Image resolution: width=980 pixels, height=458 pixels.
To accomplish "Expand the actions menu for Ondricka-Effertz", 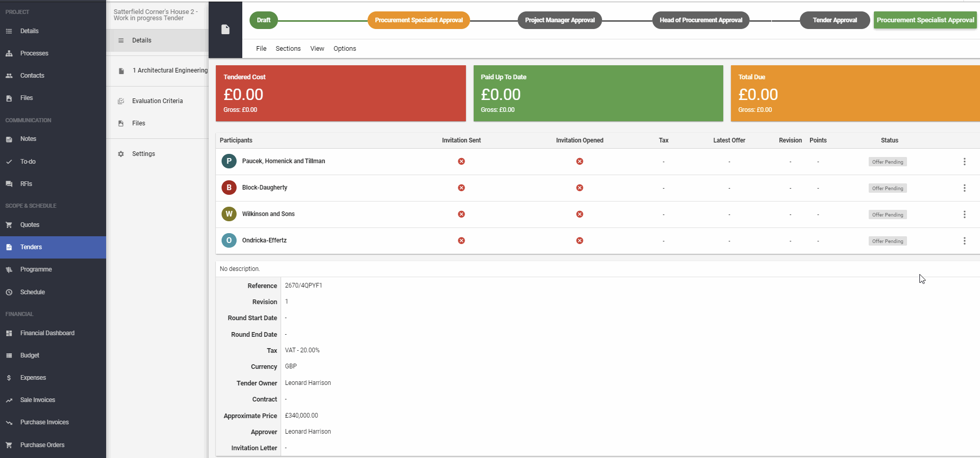I will point(964,241).
